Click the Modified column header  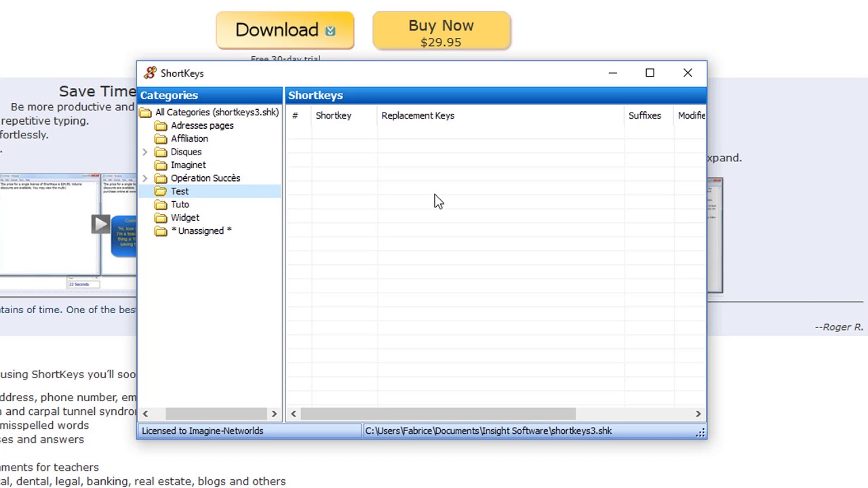[x=690, y=115]
